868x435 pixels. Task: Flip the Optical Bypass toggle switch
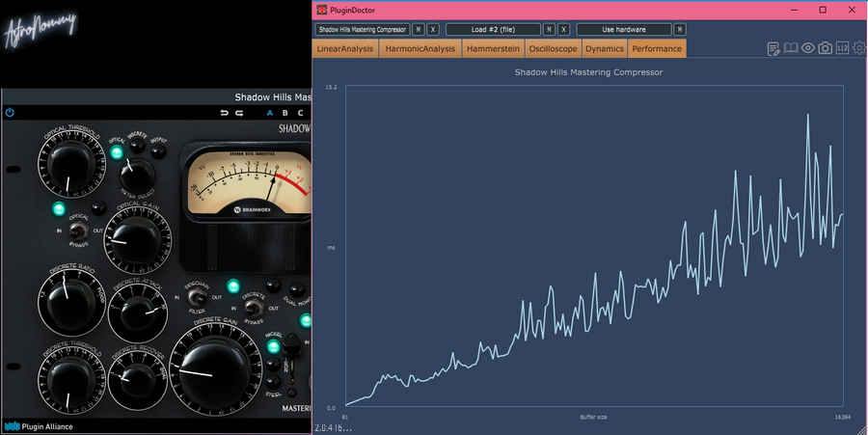click(x=79, y=230)
